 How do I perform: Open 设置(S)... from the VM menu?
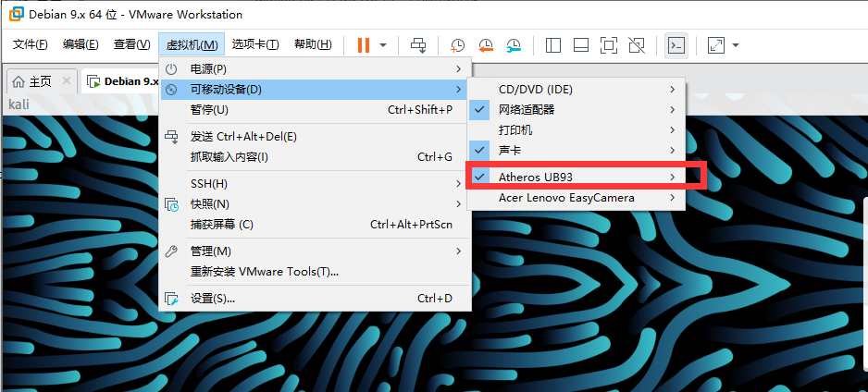pos(315,299)
